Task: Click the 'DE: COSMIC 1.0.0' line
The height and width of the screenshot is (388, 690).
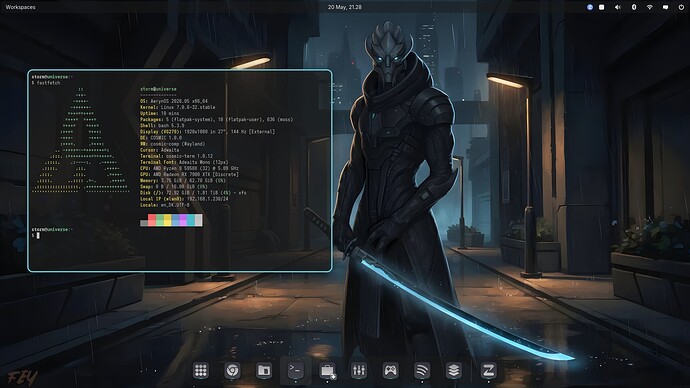Action: tap(161, 138)
